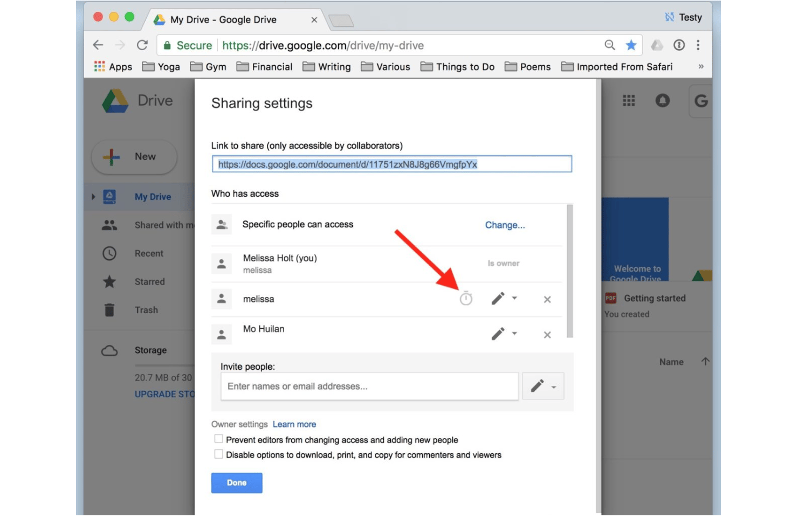
Task: Click the Specific people can access icon
Action: 222,224
